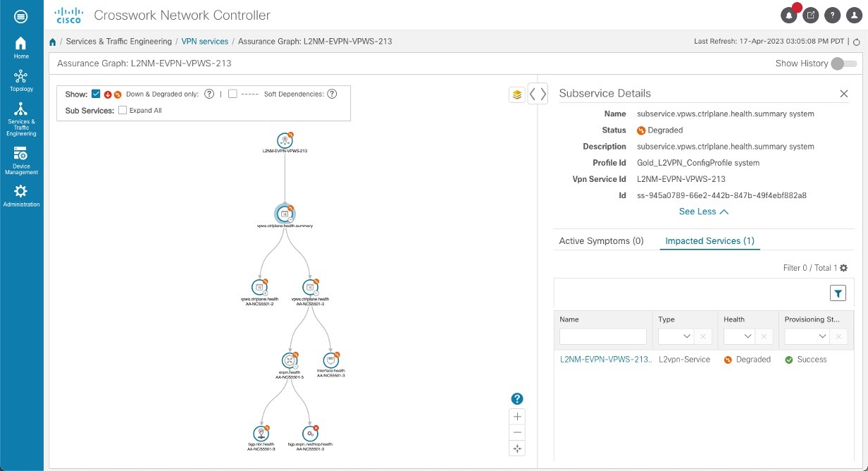Check the Down & Degraded only checkbox

pos(96,93)
